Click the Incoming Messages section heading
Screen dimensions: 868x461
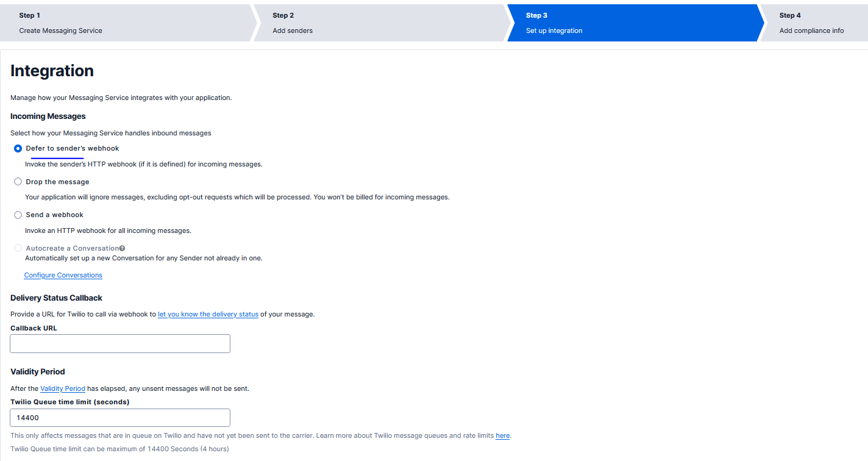pyautogui.click(x=48, y=116)
